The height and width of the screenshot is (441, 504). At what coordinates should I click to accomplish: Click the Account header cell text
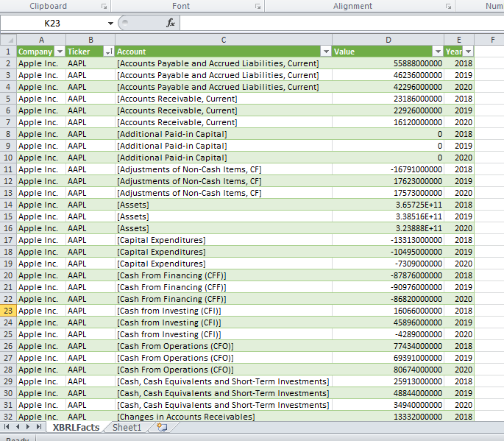[x=132, y=52]
